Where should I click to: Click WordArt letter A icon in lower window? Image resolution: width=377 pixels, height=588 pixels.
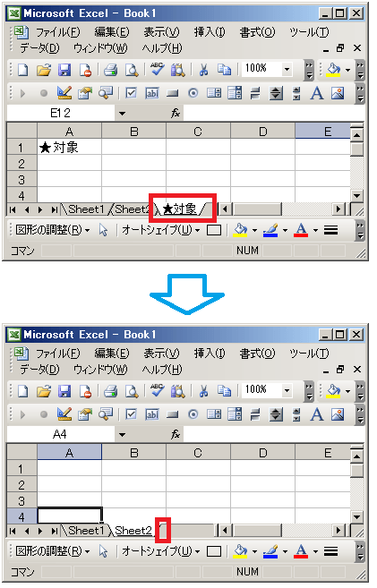coord(317,414)
